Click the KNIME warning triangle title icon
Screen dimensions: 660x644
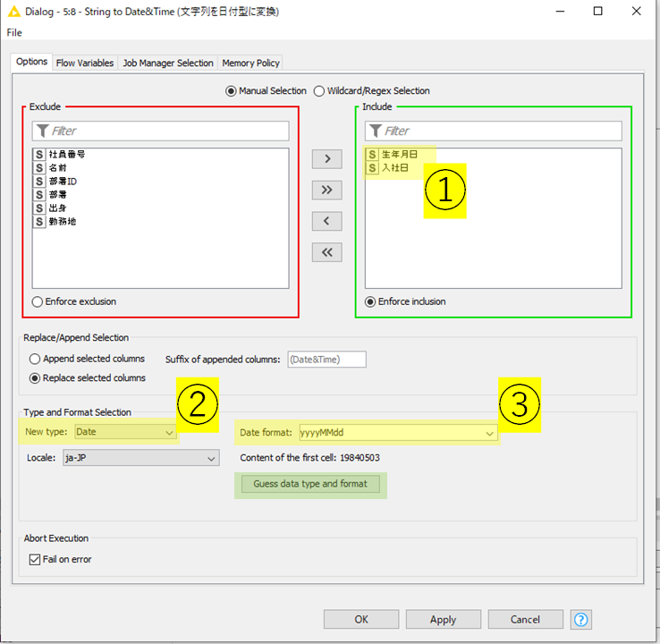[x=14, y=12]
